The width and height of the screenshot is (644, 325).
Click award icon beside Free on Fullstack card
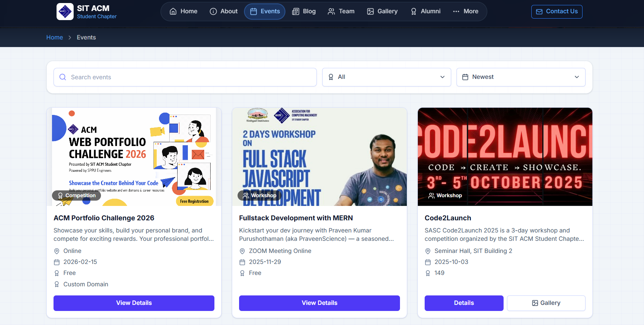pos(242,273)
